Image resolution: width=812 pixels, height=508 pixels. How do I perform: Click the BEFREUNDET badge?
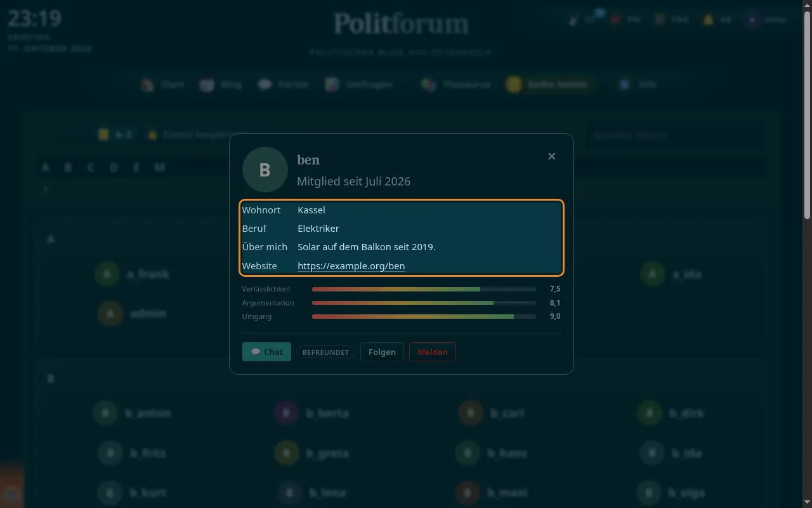tap(325, 352)
